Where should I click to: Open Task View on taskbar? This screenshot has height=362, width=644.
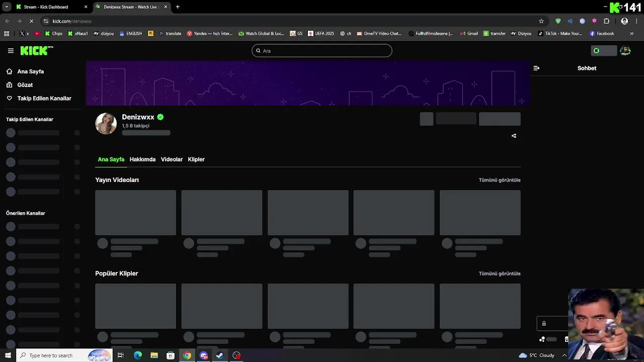click(121, 355)
